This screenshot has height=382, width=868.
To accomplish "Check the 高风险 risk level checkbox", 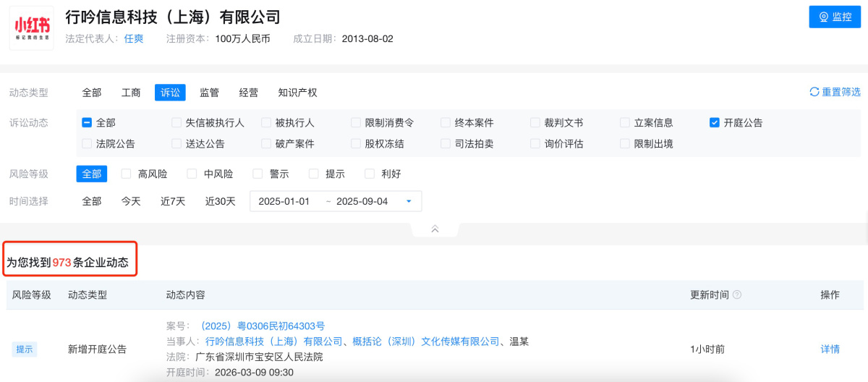I will click(127, 174).
